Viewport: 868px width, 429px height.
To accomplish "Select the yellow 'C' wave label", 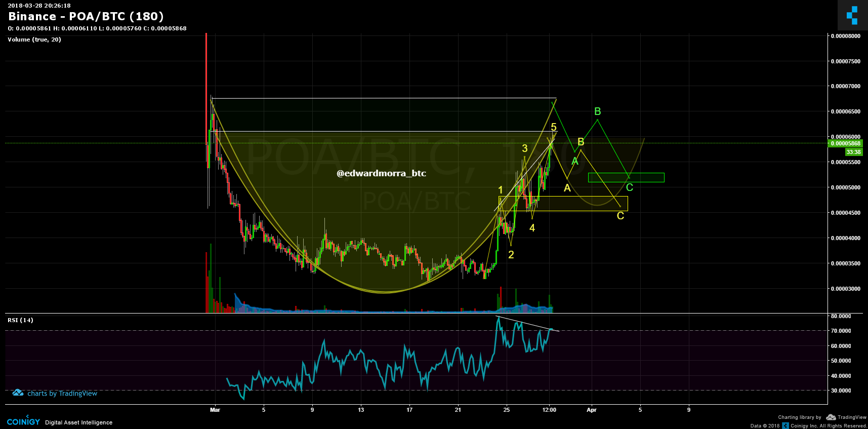I will click(x=621, y=216).
